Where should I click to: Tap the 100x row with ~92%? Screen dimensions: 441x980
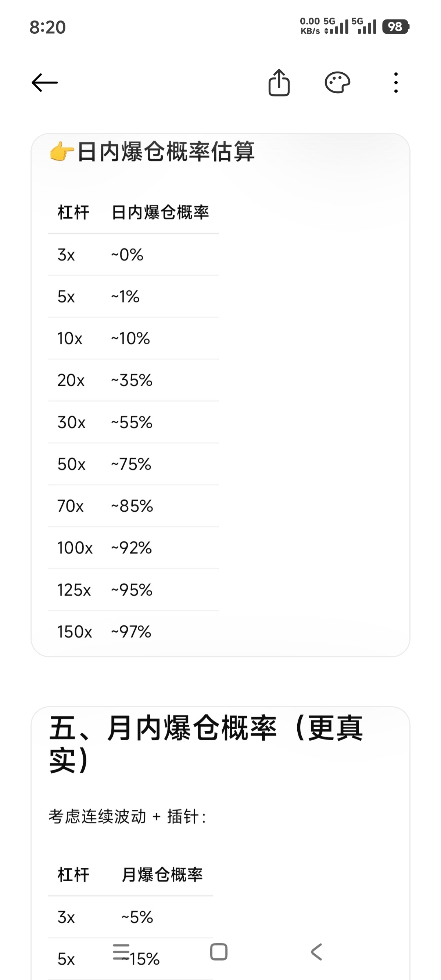click(133, 548)
